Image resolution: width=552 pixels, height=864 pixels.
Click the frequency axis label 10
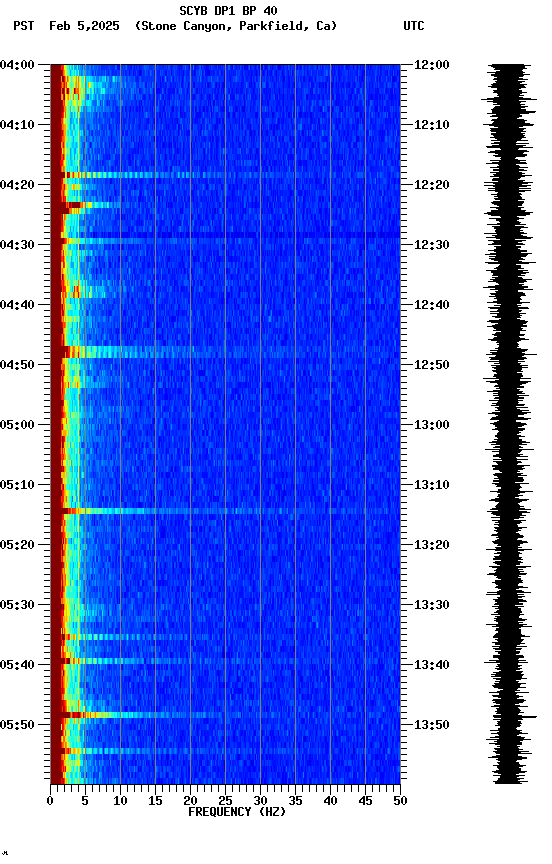point(120,801)
